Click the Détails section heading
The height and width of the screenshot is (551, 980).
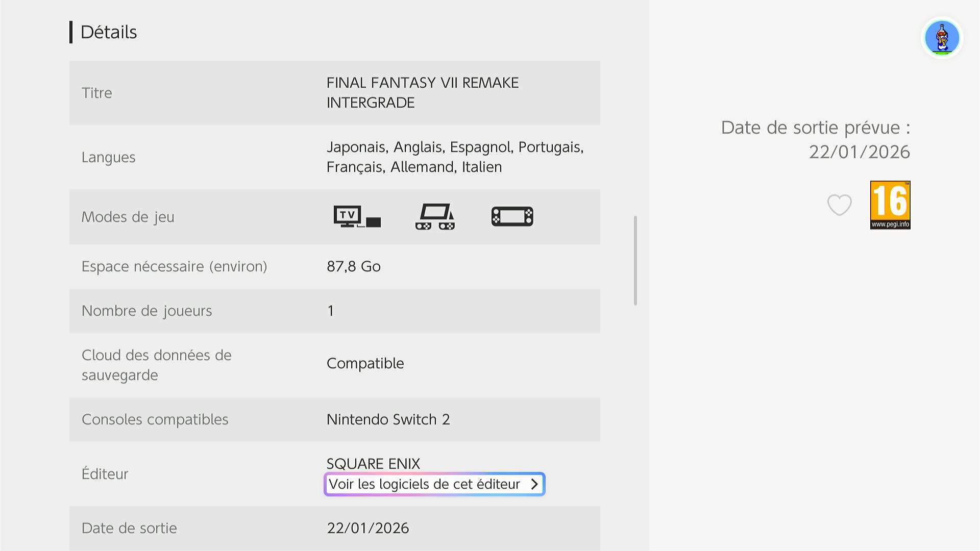click(109, 32)
